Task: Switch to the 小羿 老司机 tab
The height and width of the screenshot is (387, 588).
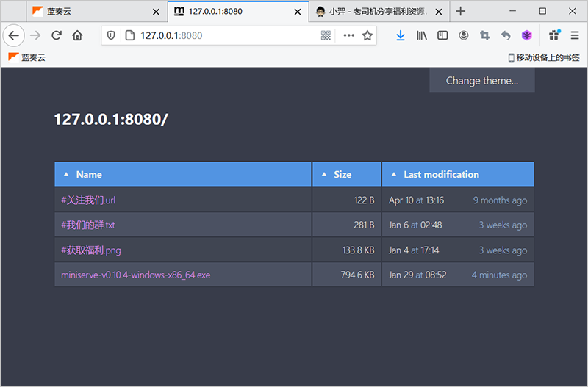Action: pos(379,12)
